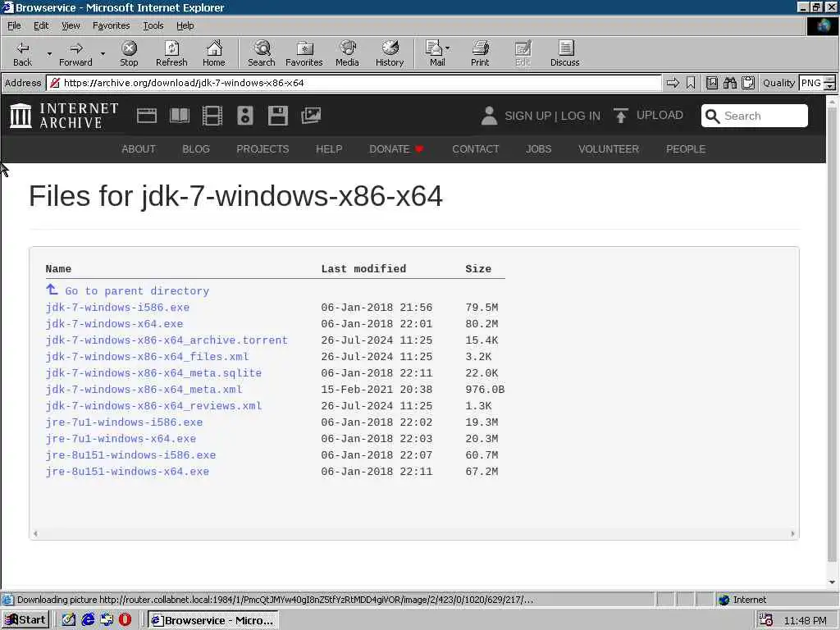This screenshot has width=840, height=630.
Task: Open Internet Archive video film icon
Action: point(212,116)
